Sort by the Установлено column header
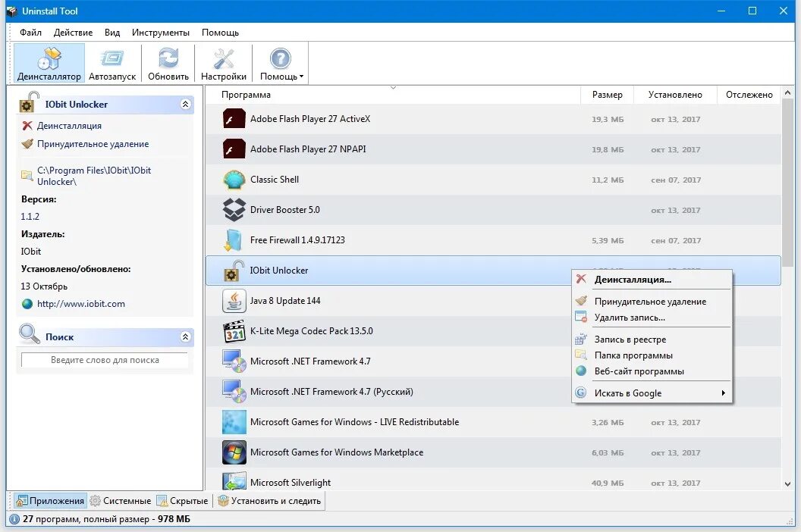801x532 pixels. pos(675,95)
